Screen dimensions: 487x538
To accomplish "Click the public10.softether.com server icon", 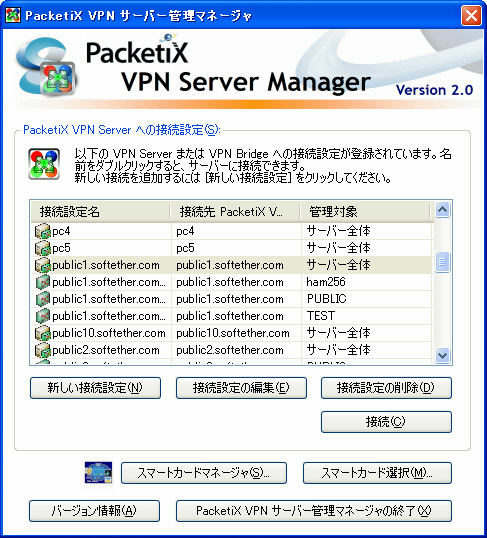I will click(x=43, y=333).
